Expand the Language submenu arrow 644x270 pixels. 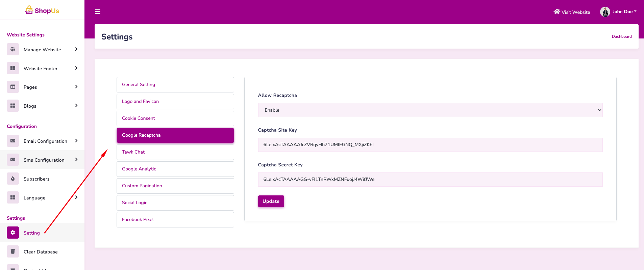76,197
